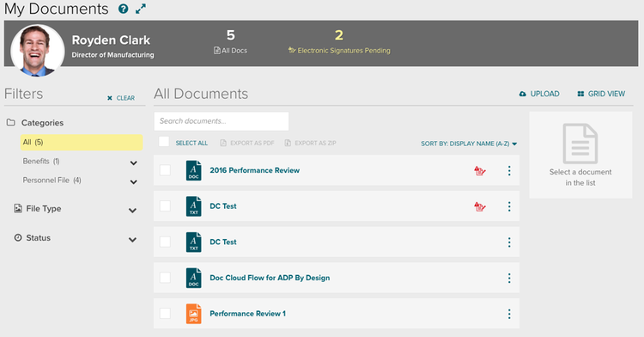Viewport: 644px width, 337px height.
Task: Open Sort By Display Name dropdown
Action: (x=469, y=144)
